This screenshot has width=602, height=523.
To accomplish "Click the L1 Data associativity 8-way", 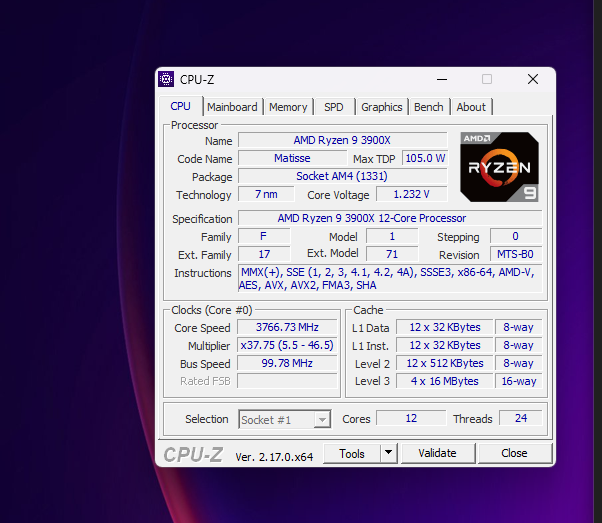I will coord(519,327).
